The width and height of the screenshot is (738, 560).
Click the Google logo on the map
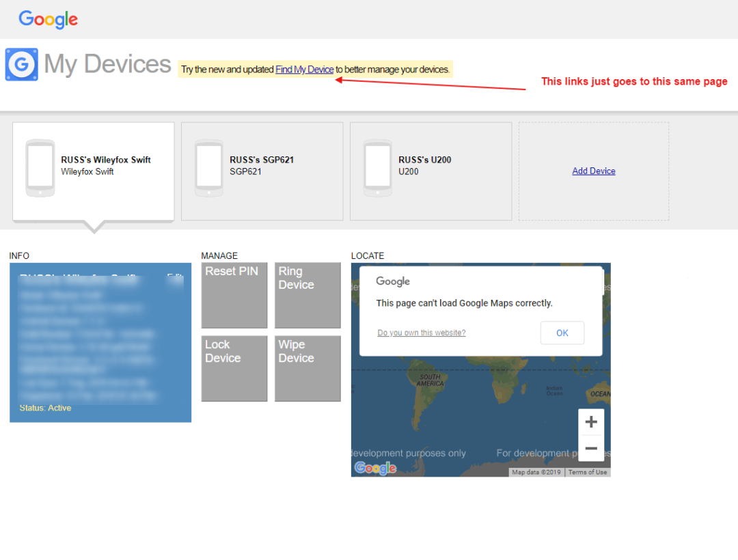click(x=374, y=468)
